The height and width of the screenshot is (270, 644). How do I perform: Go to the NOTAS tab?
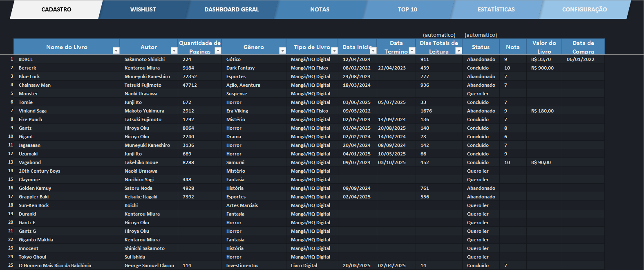point(320,9)
